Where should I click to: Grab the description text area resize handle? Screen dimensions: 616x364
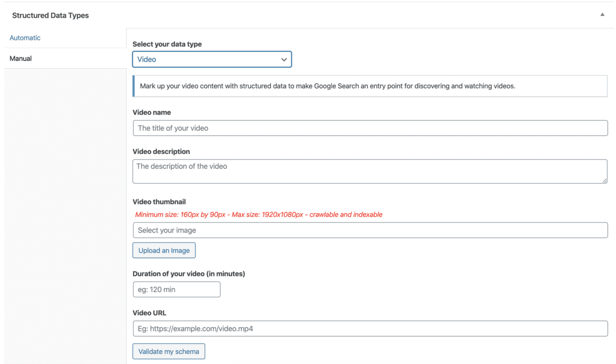pyautogui.click(x=605, y=180)
